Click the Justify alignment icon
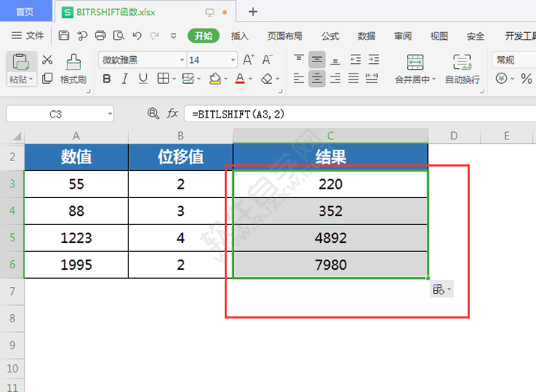The height and width of the screenshot is (392, 536). 353,79
